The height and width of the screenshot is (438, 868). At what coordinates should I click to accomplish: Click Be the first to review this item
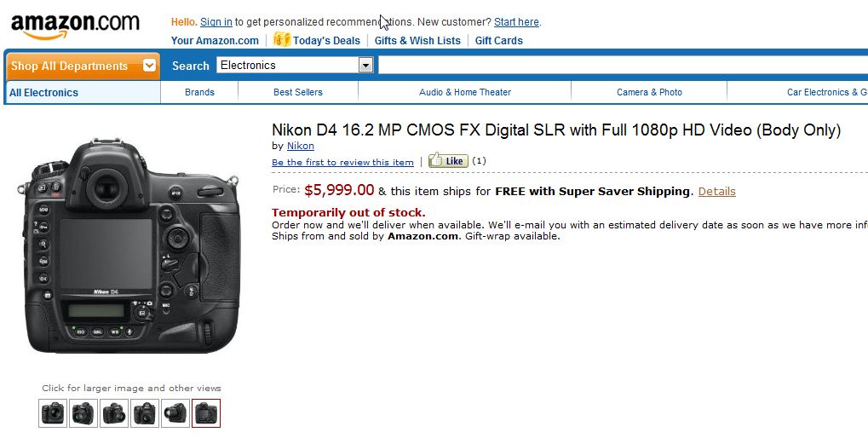coord(342,162)
